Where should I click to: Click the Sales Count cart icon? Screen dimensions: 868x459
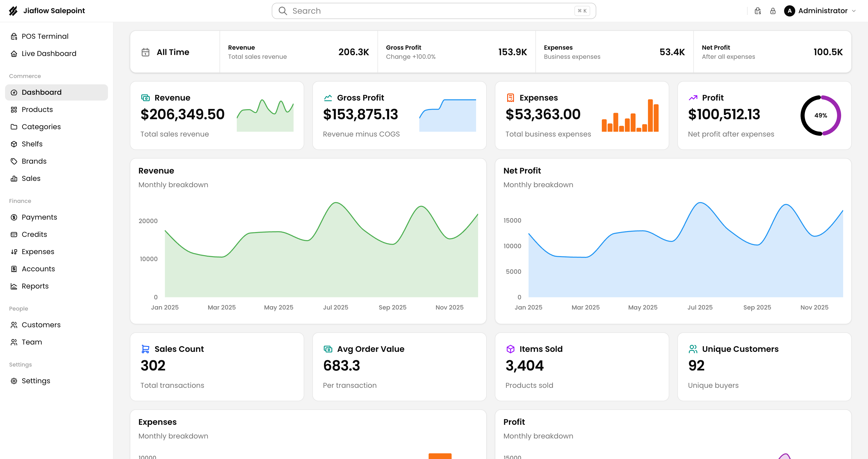[146, 349]
